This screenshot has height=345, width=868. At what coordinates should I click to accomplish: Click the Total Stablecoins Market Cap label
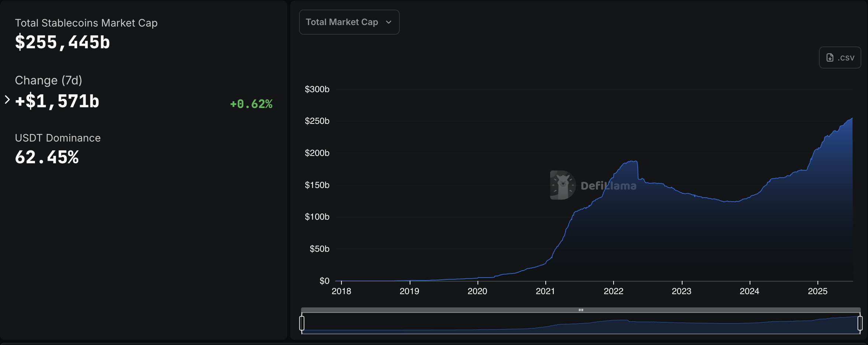click(86, 23)
